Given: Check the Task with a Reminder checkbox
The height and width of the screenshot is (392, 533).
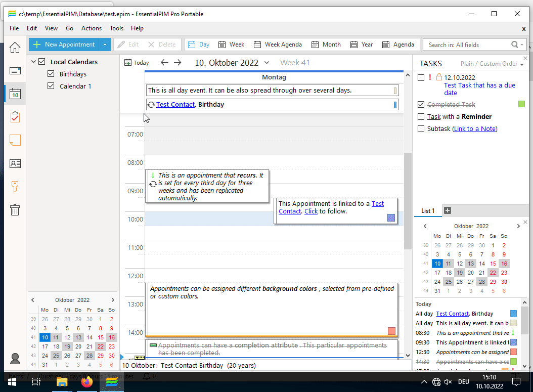Looking at the screenshot, I should coord(421,117).
